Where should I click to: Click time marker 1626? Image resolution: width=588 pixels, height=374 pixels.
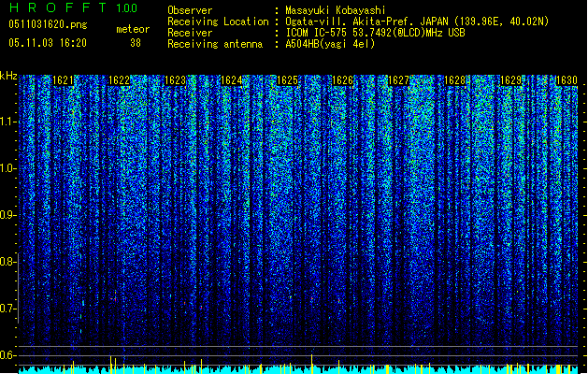tap(343, 80)
